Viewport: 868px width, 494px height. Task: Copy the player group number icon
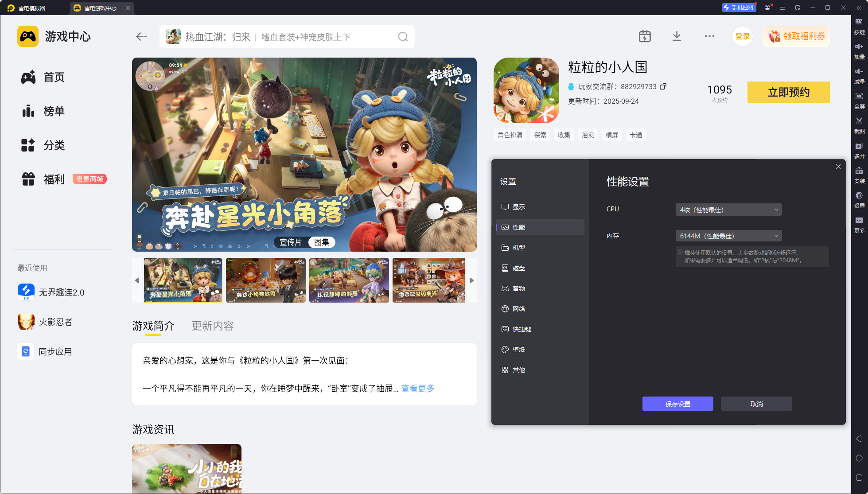pyautogui.click(x=663, y=86)
